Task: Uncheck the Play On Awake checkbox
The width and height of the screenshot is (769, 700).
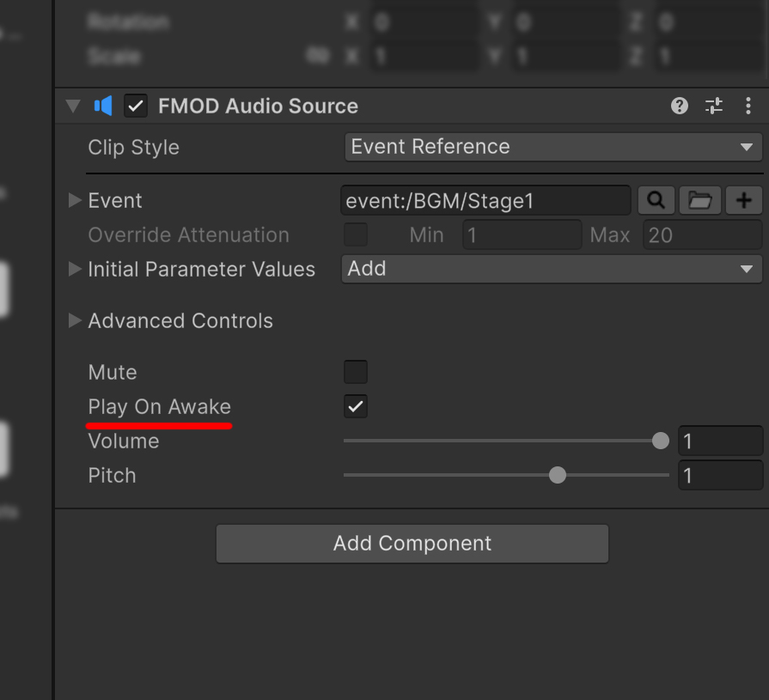Action: [356, 406]
